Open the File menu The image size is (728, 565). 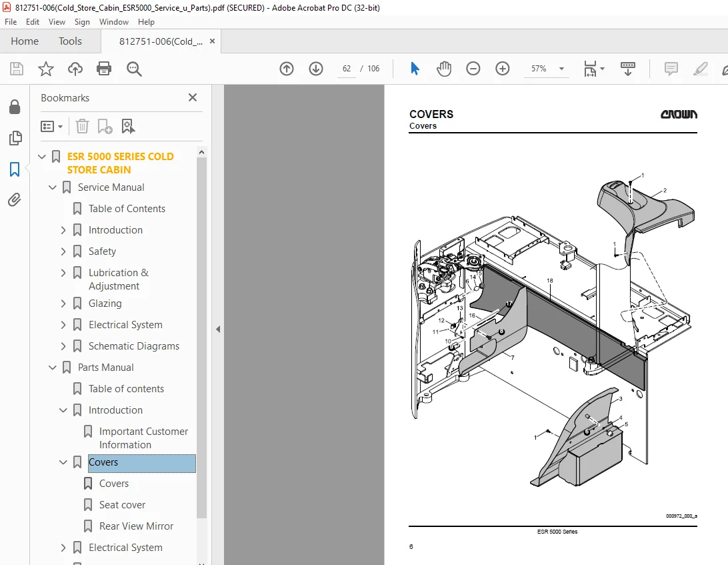point(11,22)
